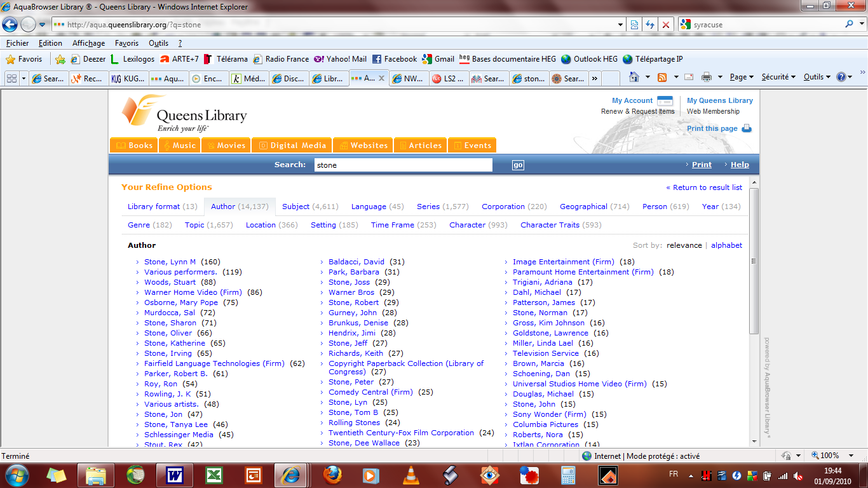Image resolution: width=868 pixels, height=488 pixels.
Task: Open Firefox from the taskbar
Action: click(x=332, y=475)
